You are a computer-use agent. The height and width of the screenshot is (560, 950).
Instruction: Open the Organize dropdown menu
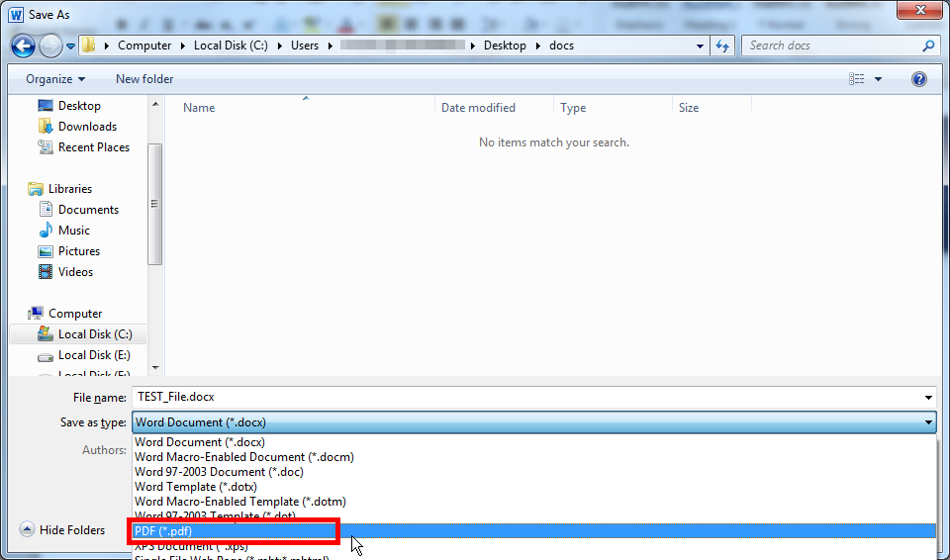tap(55, 79)
